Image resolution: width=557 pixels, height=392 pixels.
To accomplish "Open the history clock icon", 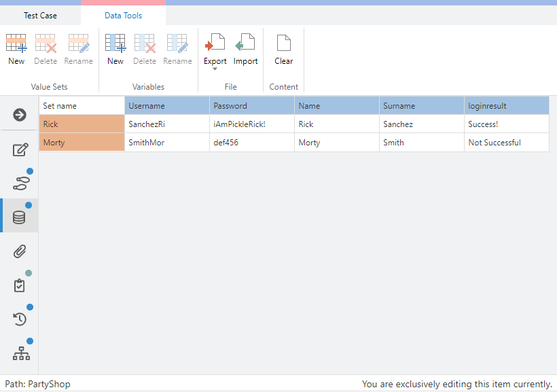I will (20, 319).
